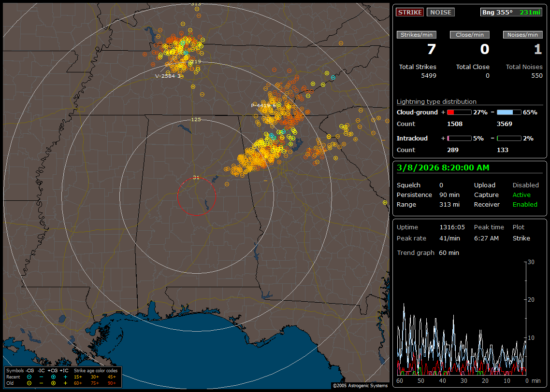This screenshot has width=550, height=392.
Task: Click the recent positive CG legend symbol
Action: pyautogui.click(x=53, y=377)
